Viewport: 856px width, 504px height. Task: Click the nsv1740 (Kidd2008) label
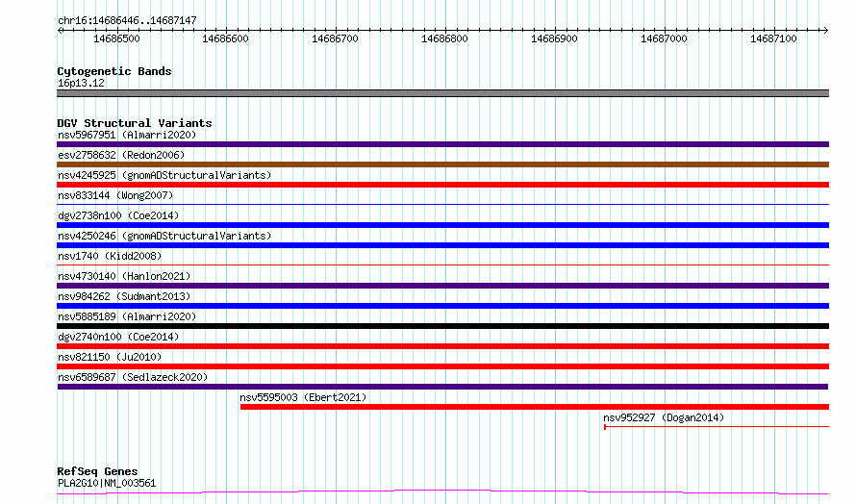tap(110, 256)
